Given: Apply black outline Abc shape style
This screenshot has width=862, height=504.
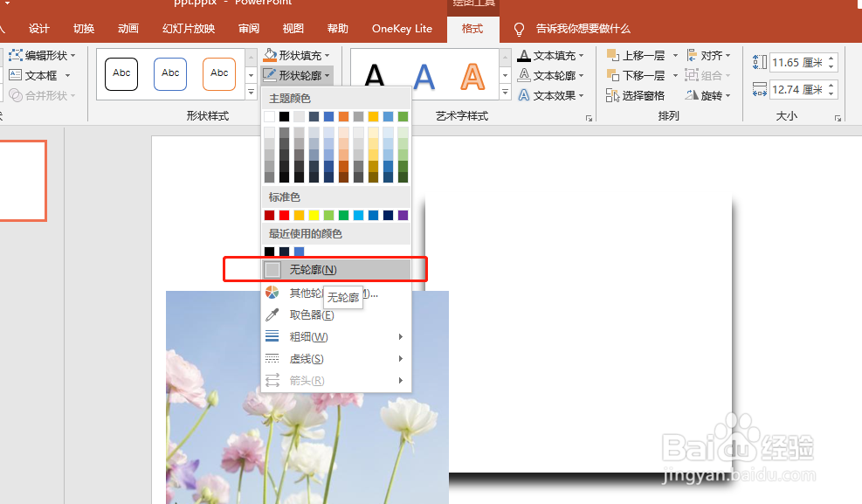Looking at the screenshot, I should [121, 73].
